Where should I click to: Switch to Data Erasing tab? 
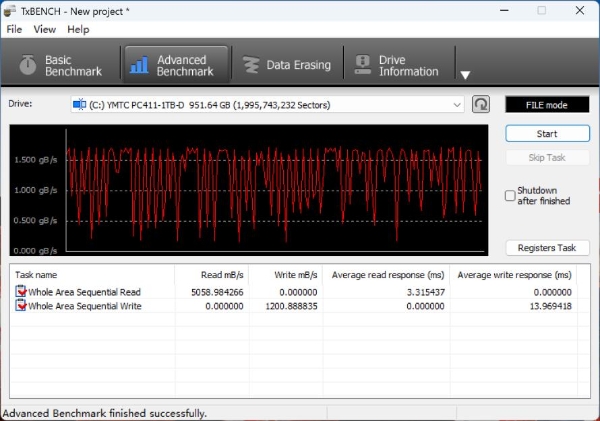287,65
